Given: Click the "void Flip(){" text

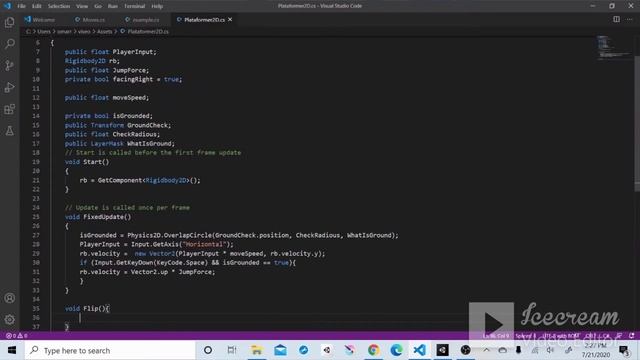Looking at the screenshot, I should [x=87, y=309].
